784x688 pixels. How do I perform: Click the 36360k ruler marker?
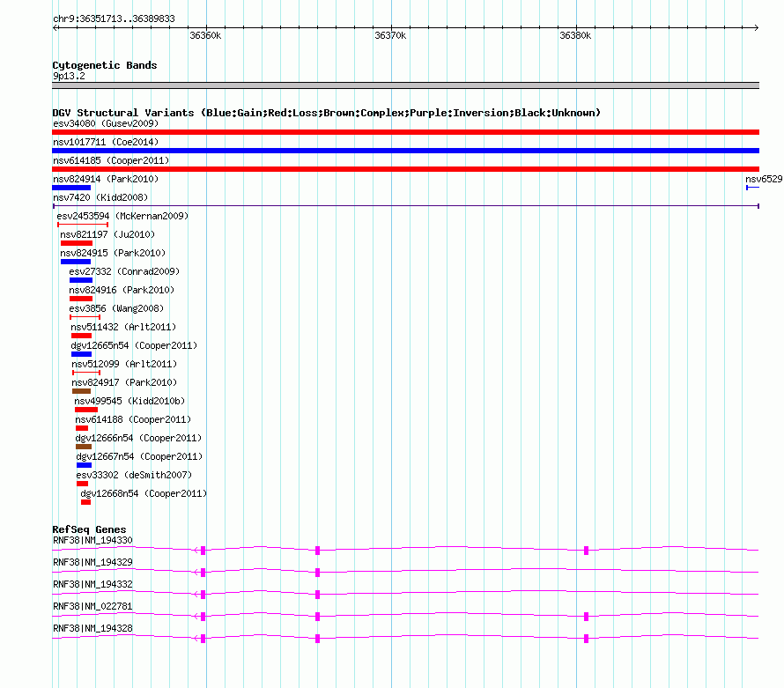[205, 35]
